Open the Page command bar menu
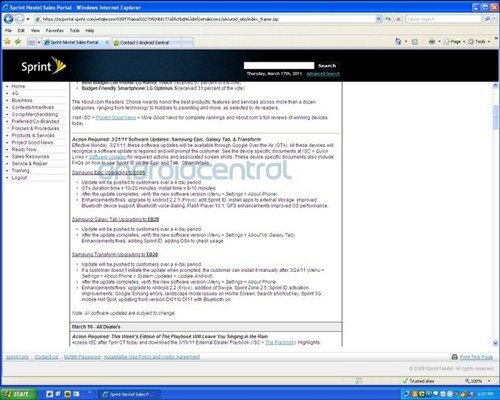500x400 pixels. [454, 42]
